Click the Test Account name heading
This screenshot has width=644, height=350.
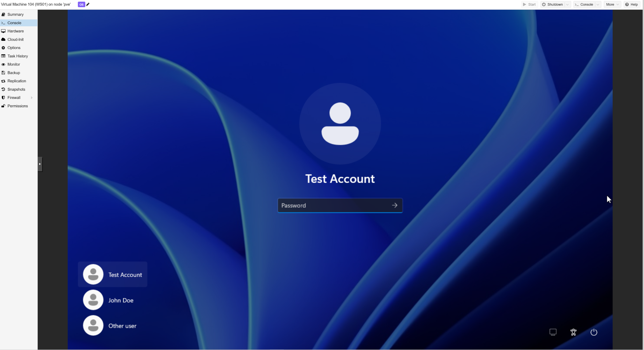pos(340,179)
